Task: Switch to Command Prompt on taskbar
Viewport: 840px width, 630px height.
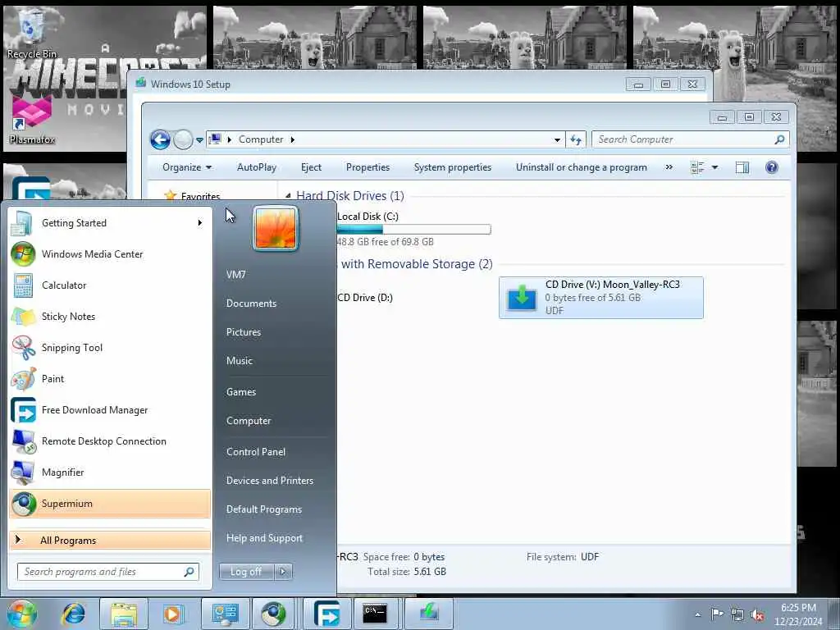Action: (x=375, y=614)
